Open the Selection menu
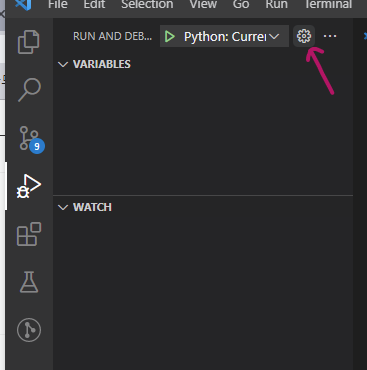 pyautogui.click(x=147, y=5)
